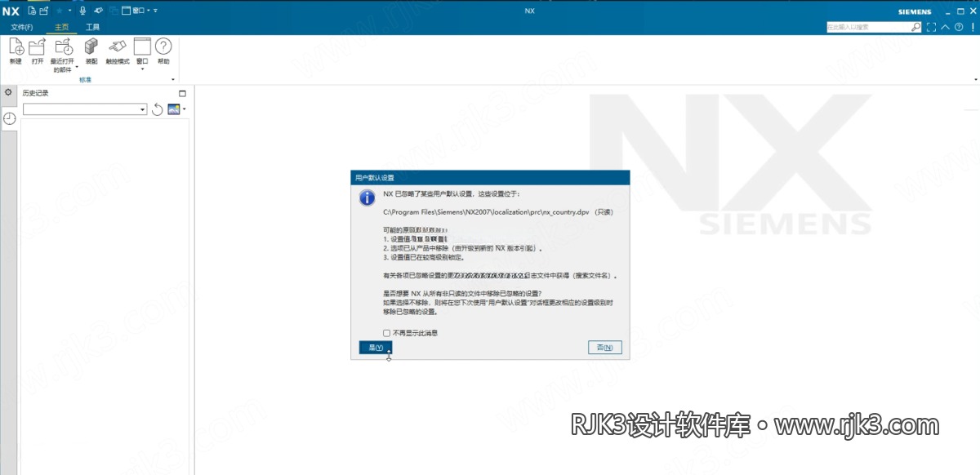Click the 打开 (Open) folder icon

[x=38, y=47]
